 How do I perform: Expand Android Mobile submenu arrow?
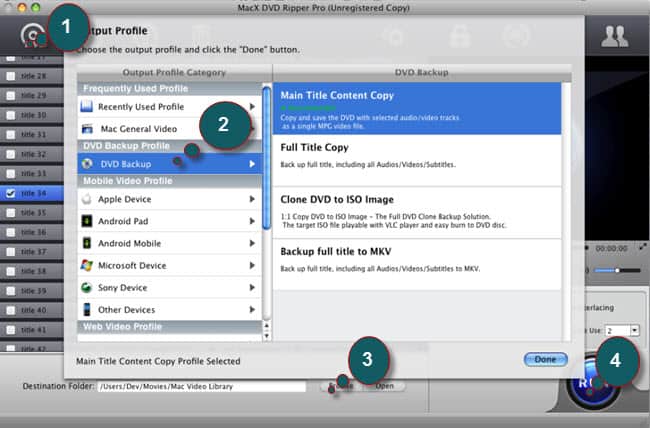coord(252,243)
